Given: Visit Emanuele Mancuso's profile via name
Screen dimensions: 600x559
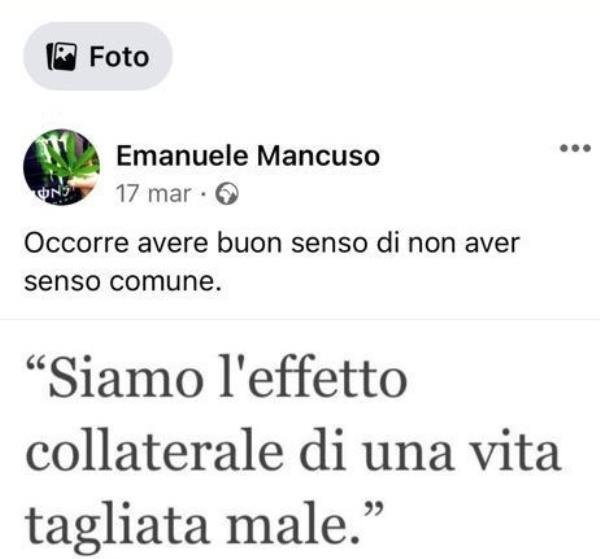Looking at the screenshot, I should [248, 156].
